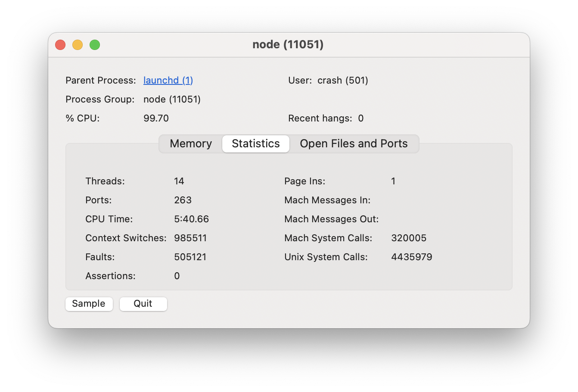Screen dimensions: 578x392
Task: Click the Unix System Calls value
Action: (411, 257)
